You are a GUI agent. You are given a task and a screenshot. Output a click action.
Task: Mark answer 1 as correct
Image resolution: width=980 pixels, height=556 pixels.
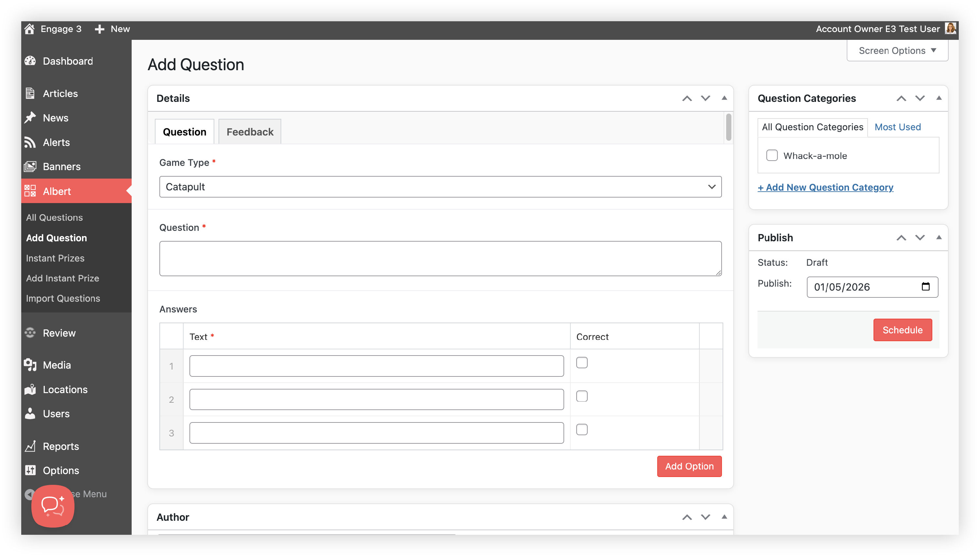[581, 362]
